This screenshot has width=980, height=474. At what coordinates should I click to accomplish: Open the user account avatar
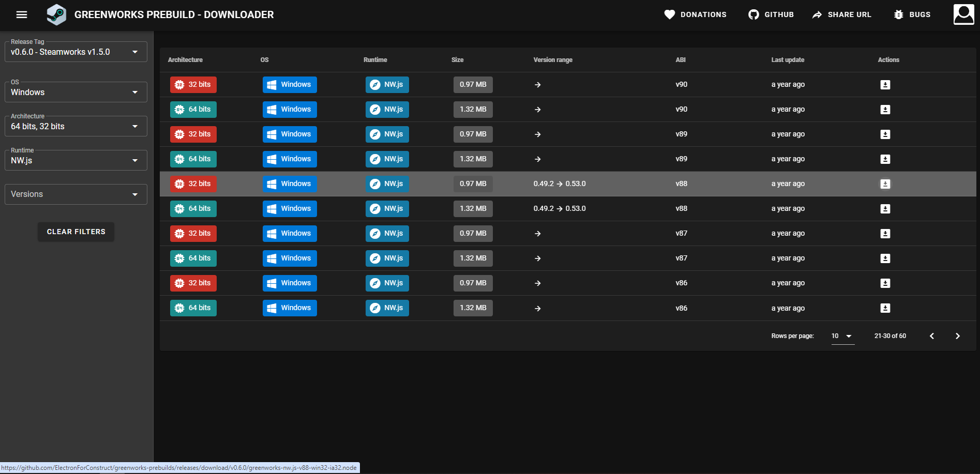964,14
